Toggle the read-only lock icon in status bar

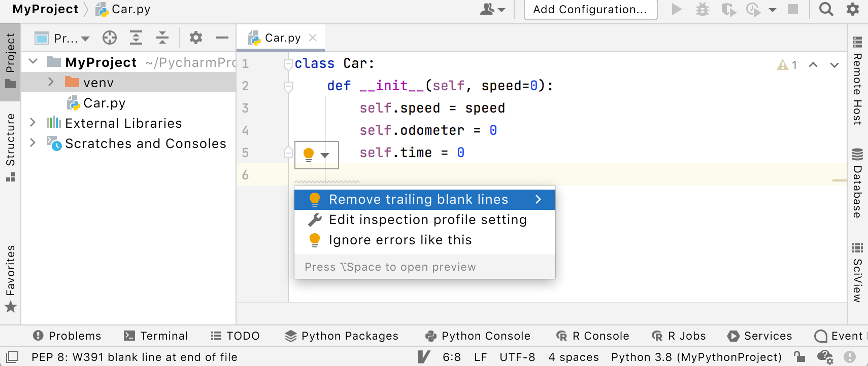[x=799, y=357]
